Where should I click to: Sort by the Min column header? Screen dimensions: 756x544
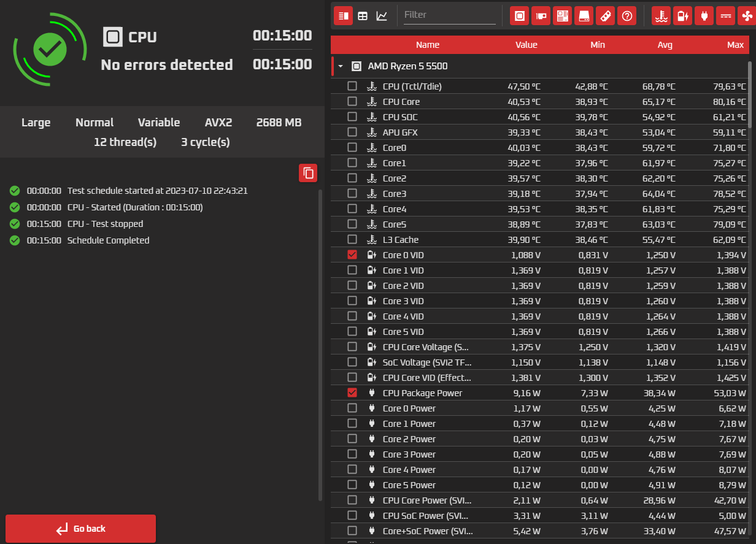click(x=598, y=44)
